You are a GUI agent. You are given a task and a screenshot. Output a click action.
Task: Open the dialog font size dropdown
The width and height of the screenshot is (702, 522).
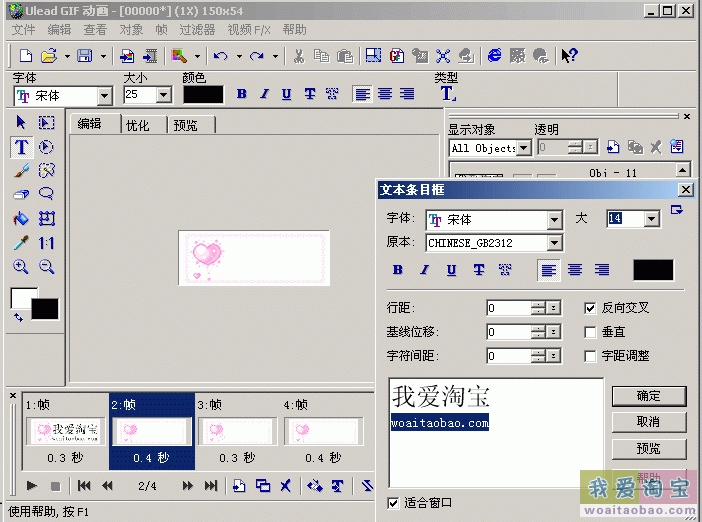[651, 218]
